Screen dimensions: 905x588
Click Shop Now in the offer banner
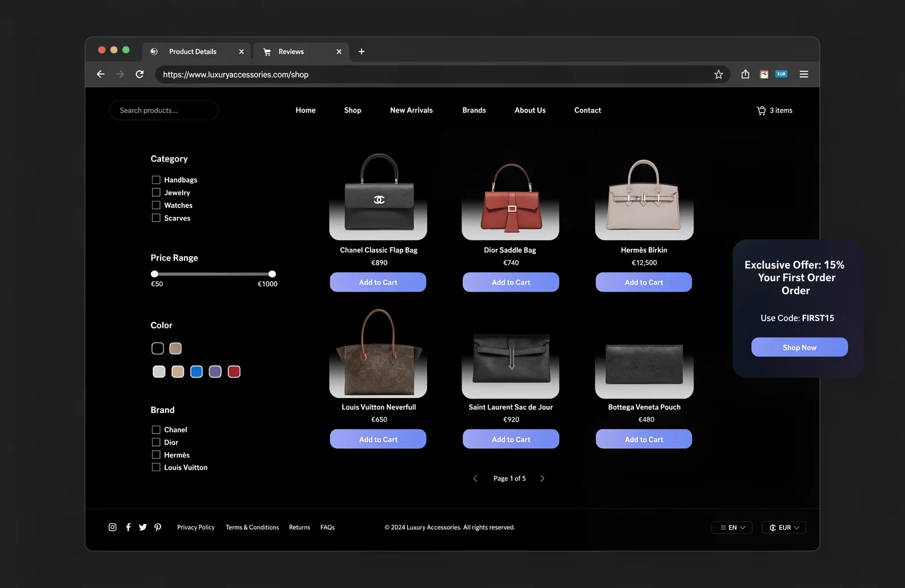click(799, 347)
